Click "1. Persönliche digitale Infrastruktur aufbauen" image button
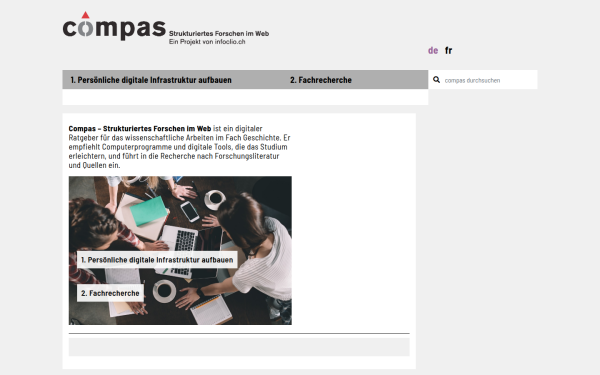Image resolution: width=600 pixels, height=375 pixels. [x=157, y=260]
